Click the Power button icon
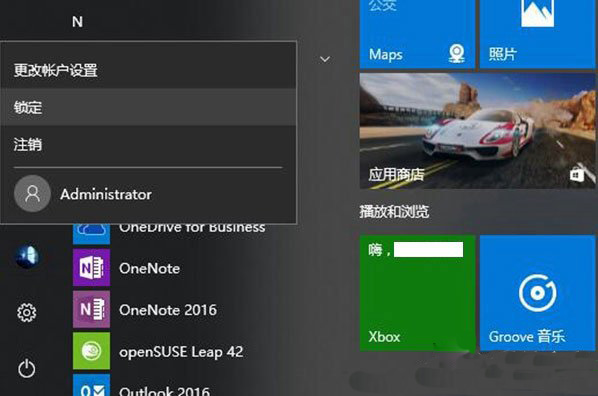 (x=27, y=369)
